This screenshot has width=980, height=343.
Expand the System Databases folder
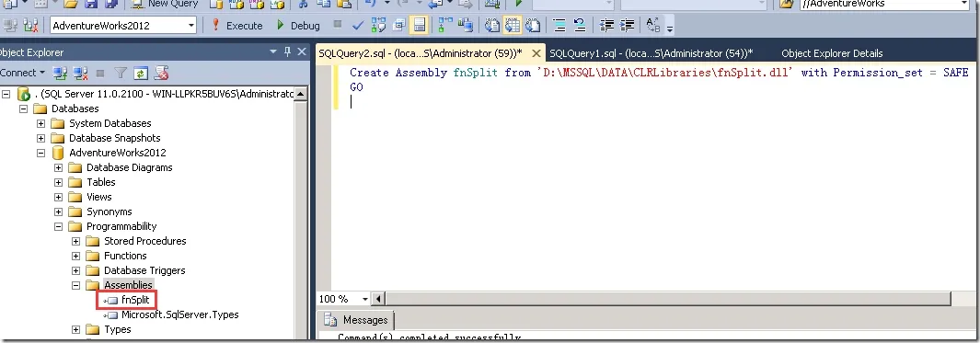pyautogui.click(x=41, y=123)
